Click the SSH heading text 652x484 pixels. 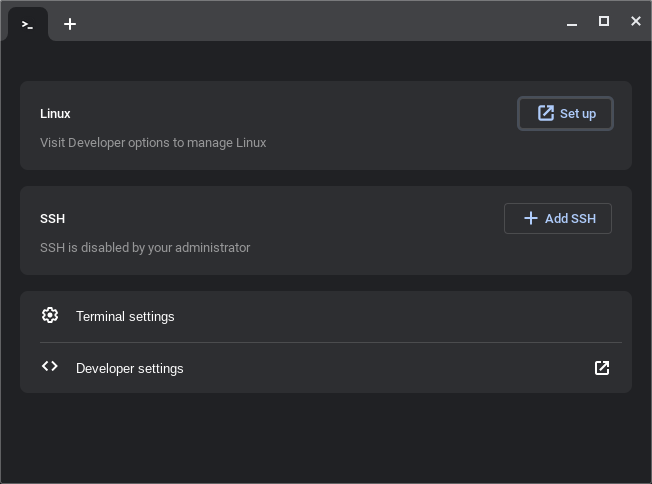[52, 219]
